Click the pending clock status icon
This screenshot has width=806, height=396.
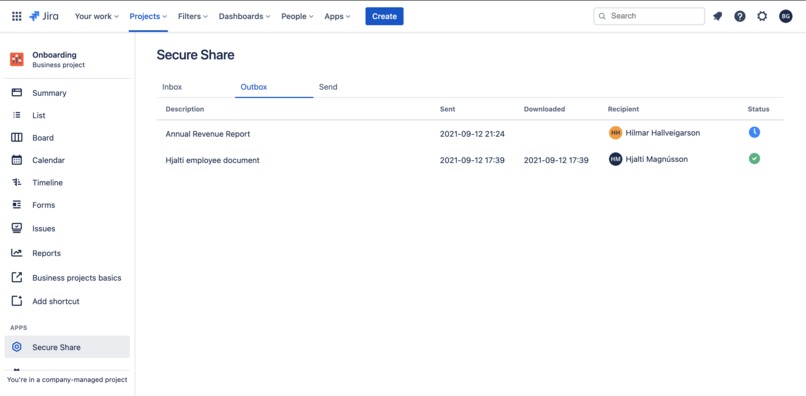(x=754, y=132)
